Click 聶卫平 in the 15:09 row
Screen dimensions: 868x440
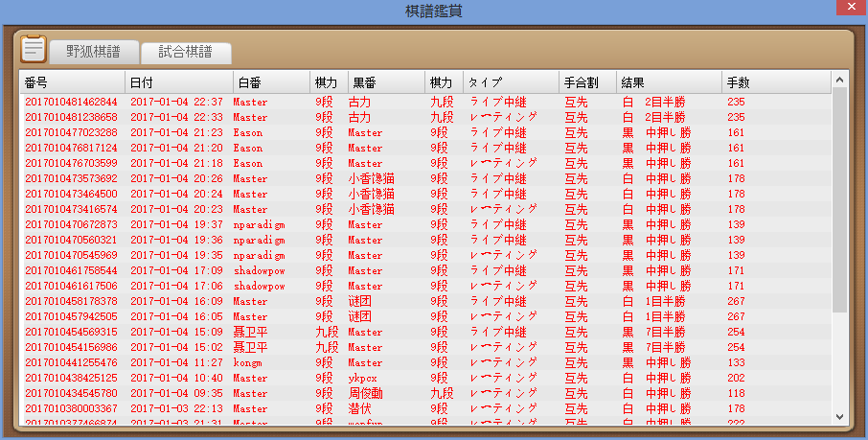pos(250,332)
